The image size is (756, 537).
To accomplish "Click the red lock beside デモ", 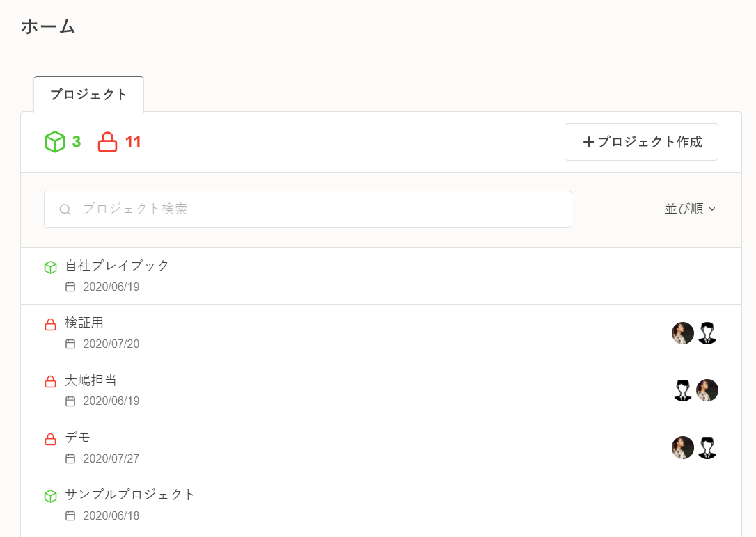I will point(50,439).
